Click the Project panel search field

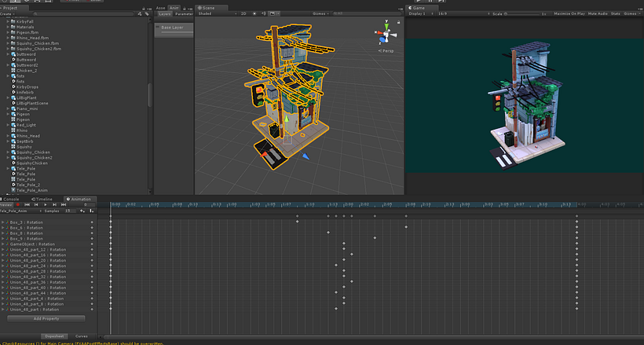pos(84,14)
